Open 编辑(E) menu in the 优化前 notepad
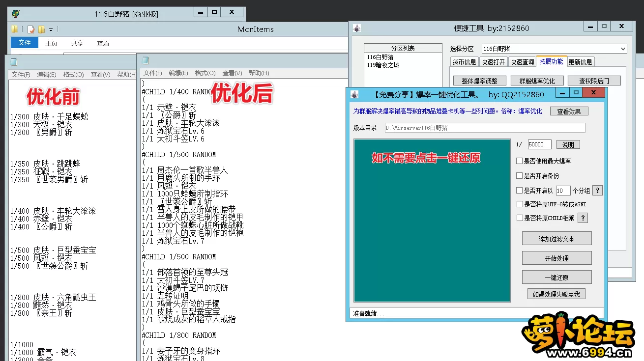644x361 pixels. pyautogui.click(x=47, y=74)
